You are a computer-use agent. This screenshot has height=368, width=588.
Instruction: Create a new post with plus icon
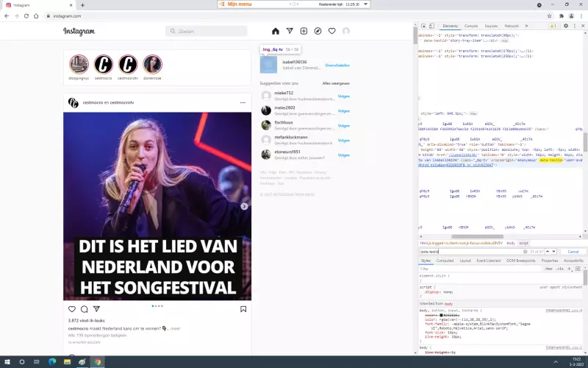[304, 31]
